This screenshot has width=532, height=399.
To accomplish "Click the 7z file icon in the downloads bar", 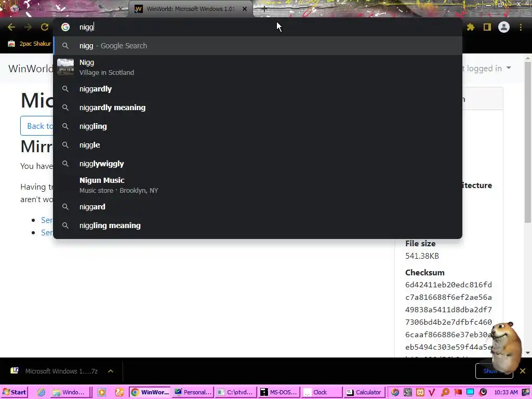I will coord(14,370).
